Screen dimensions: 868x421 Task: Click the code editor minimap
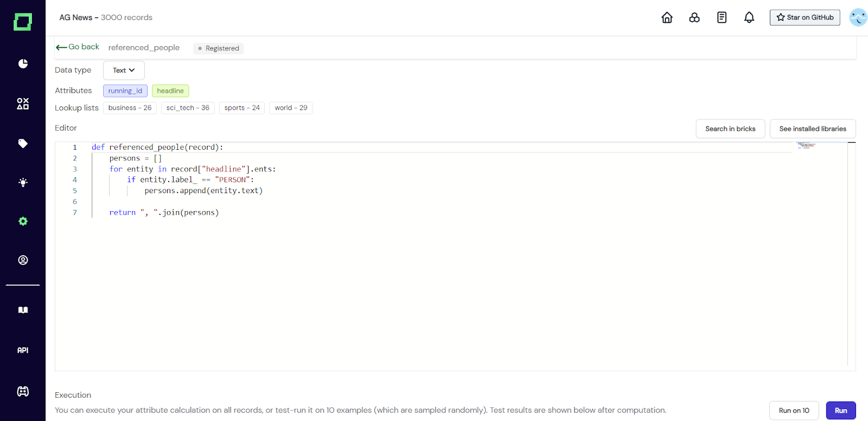(x=806, y=145)
